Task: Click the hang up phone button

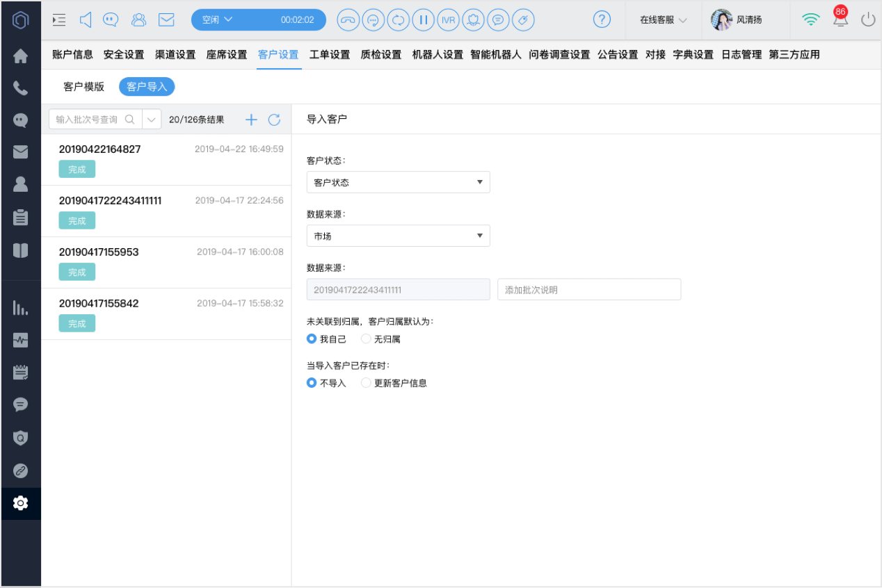Action: [x=348, y=19]
